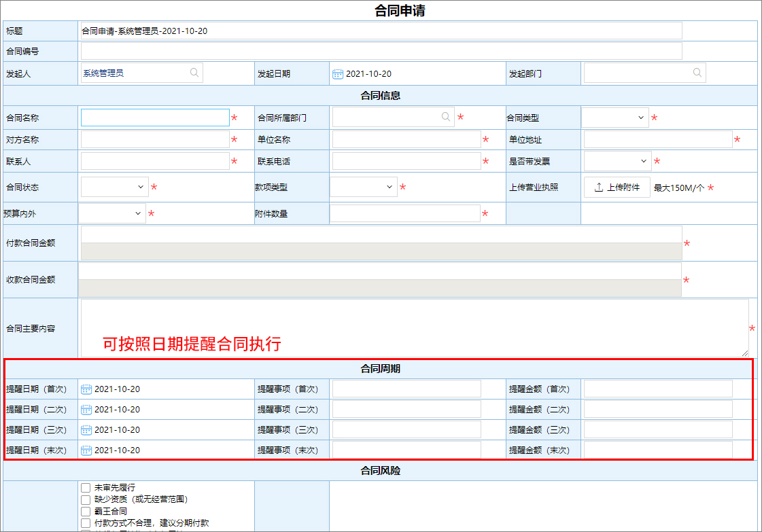762x532 pixels.
Task: Open calendar icon for 提醒日期（首次）
Action: [86, 389]
